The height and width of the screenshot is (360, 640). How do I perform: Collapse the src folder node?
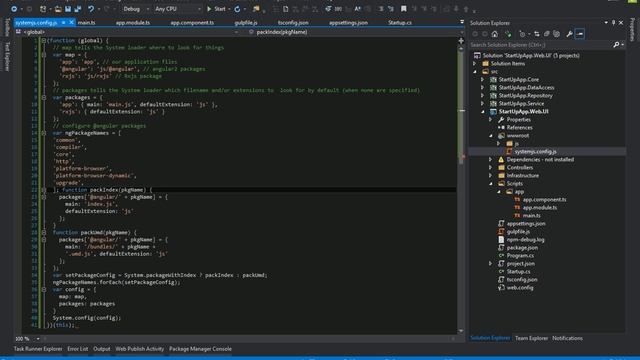(x=475, y=71)
